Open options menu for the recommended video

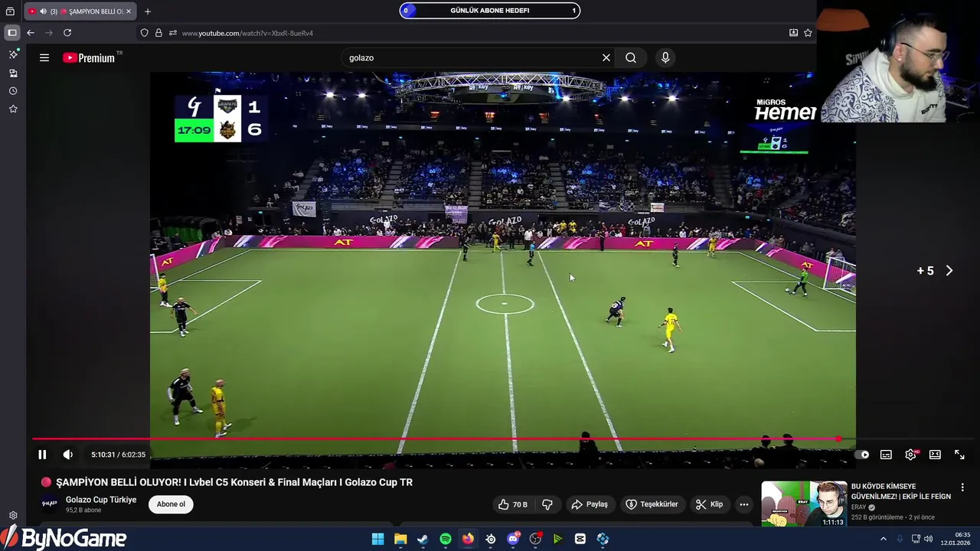(962, 487)
